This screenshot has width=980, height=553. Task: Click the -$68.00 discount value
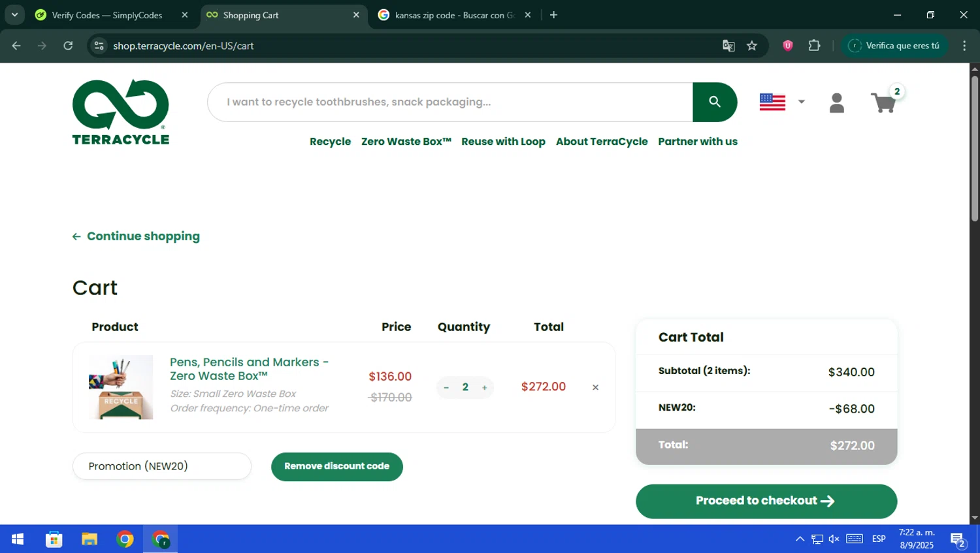tap(851, 409)
